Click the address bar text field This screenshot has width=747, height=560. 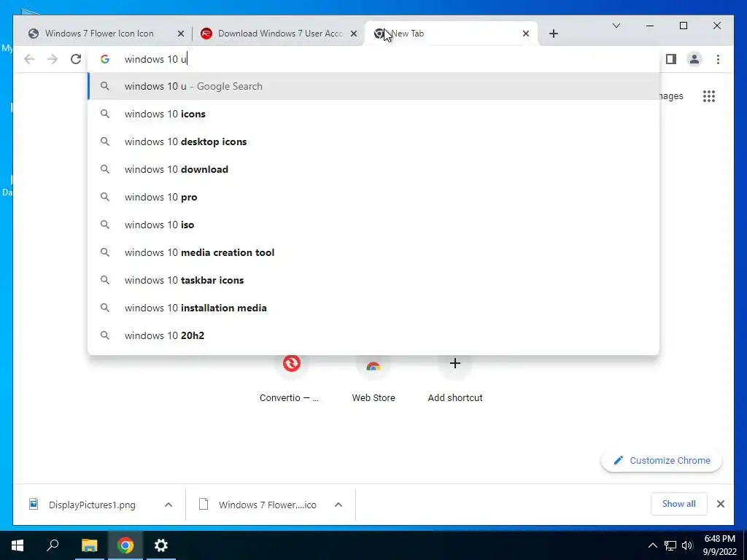click(374, 59)
